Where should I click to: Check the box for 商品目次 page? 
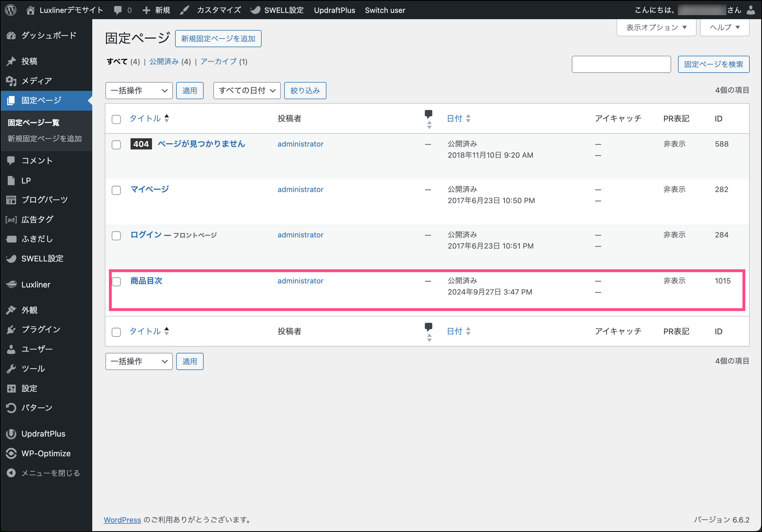(116, 282)
